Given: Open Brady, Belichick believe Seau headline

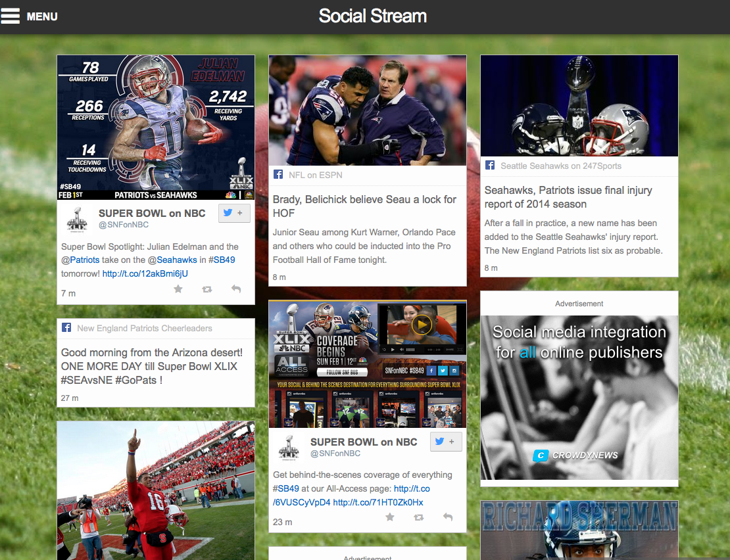Looking at the screenshot, I should 364,206.
